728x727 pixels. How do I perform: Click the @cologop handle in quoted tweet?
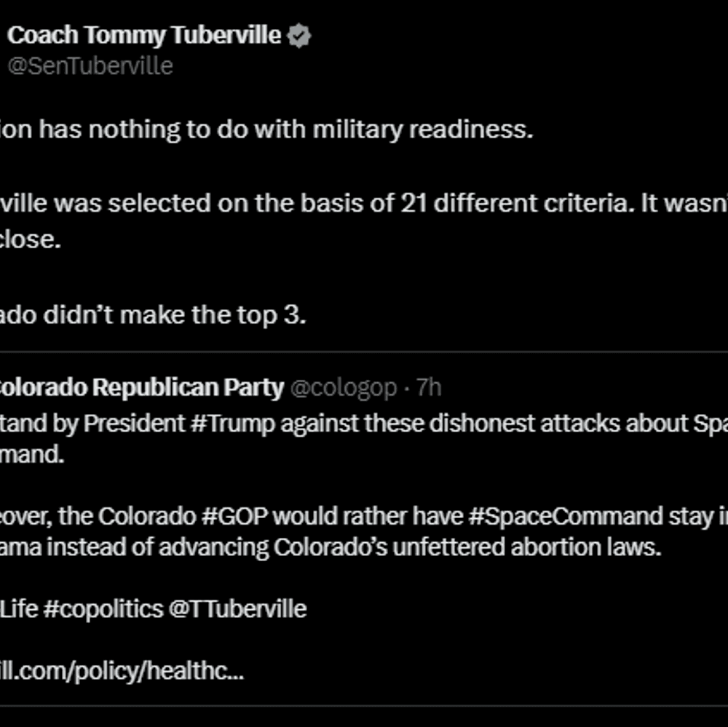tap(344, 387)
